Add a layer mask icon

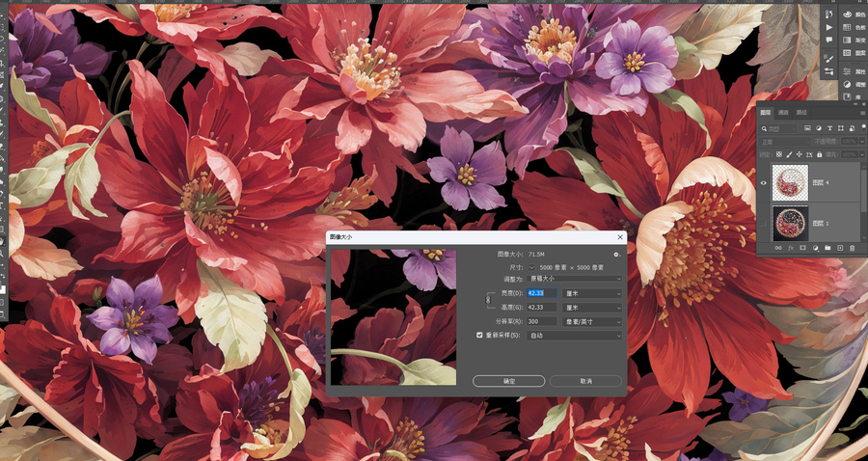(802, 248)
